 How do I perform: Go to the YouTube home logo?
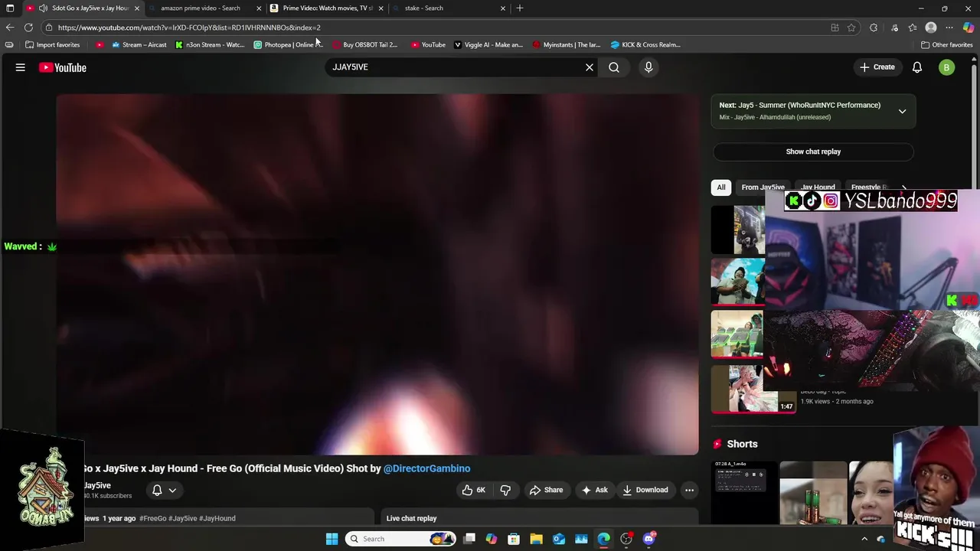pos(63,67)
